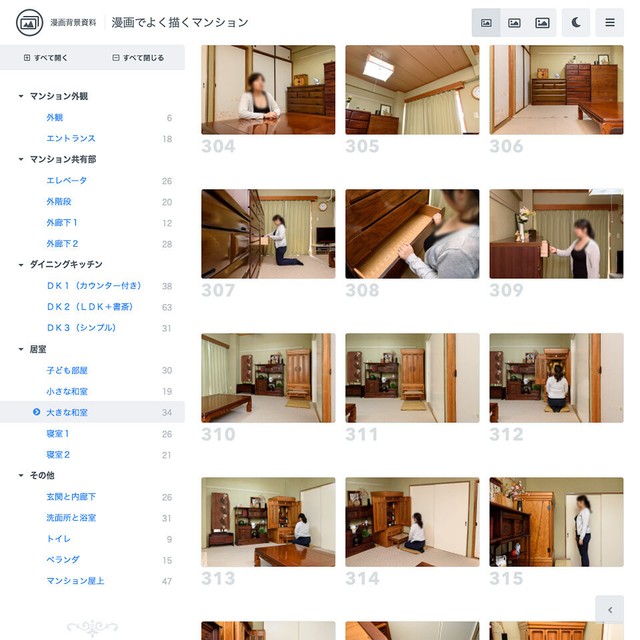The height and width of the screenshot is (640, 640).
Task: Click the site logo icon
Action: point(29,22)
